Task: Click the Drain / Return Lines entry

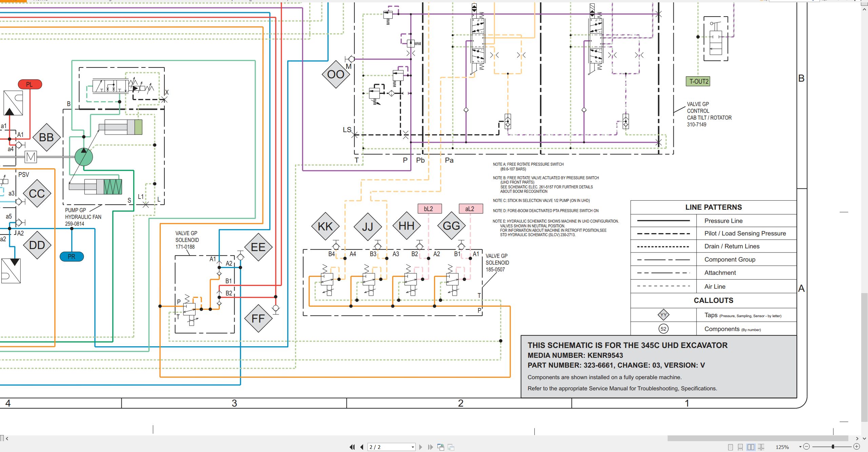Action: pos(732,246)
